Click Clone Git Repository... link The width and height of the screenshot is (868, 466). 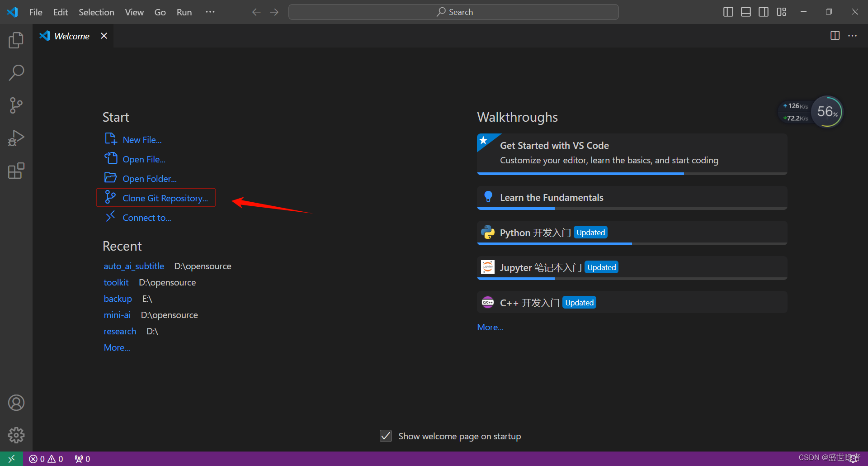[x=165, y=198]
